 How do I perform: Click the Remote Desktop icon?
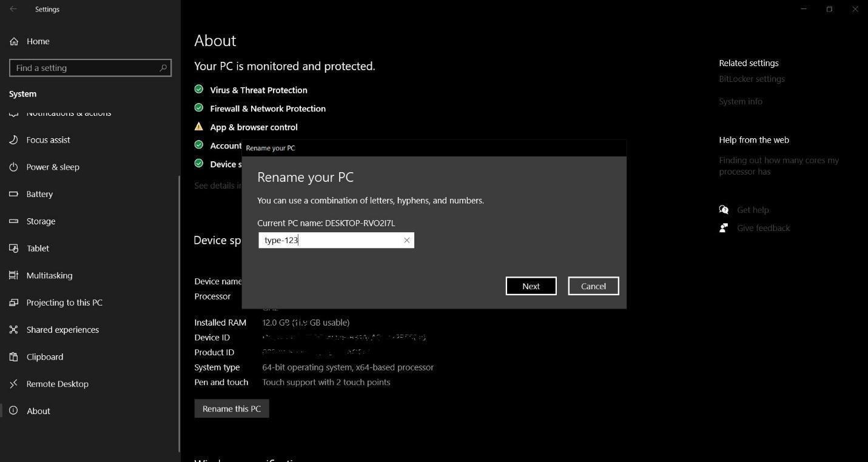coord(14,384)
